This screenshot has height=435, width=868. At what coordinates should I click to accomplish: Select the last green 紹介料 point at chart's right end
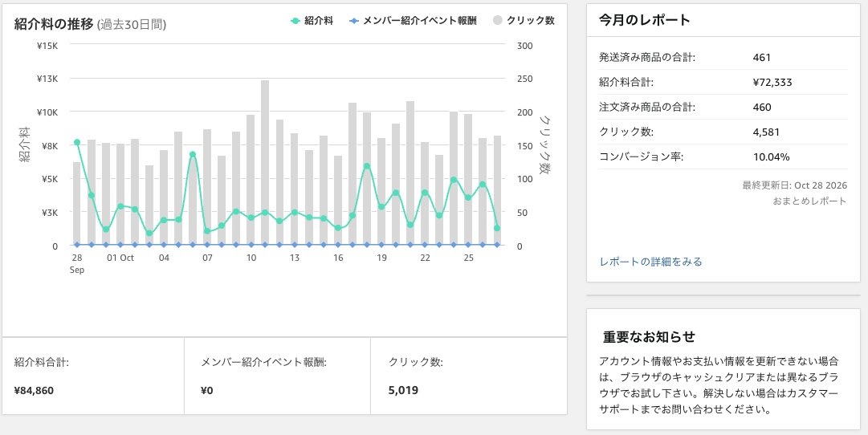tap(497, 228)
